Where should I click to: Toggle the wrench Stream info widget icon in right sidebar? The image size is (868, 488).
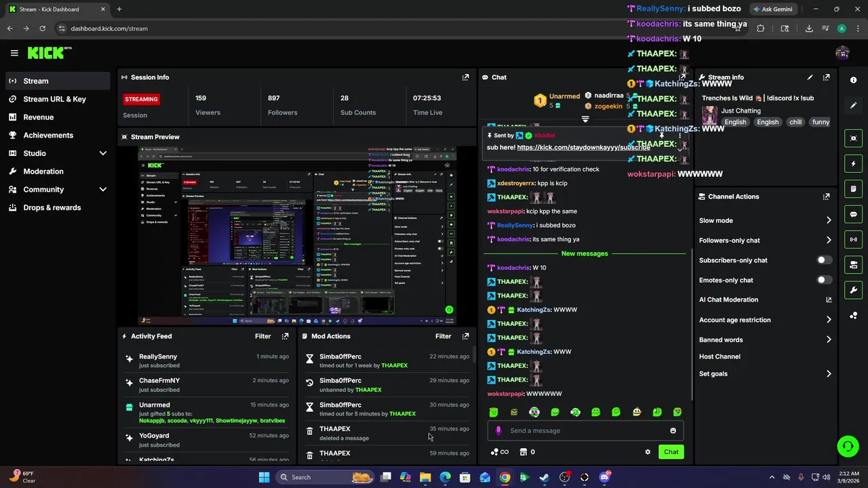coord(853,290)
